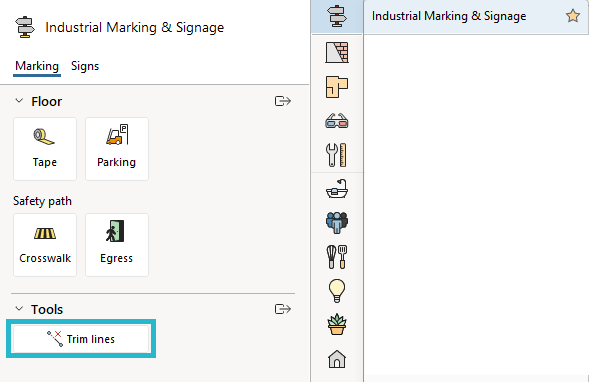
Task: Open the house sidebar icon
Action: [337, 359]
